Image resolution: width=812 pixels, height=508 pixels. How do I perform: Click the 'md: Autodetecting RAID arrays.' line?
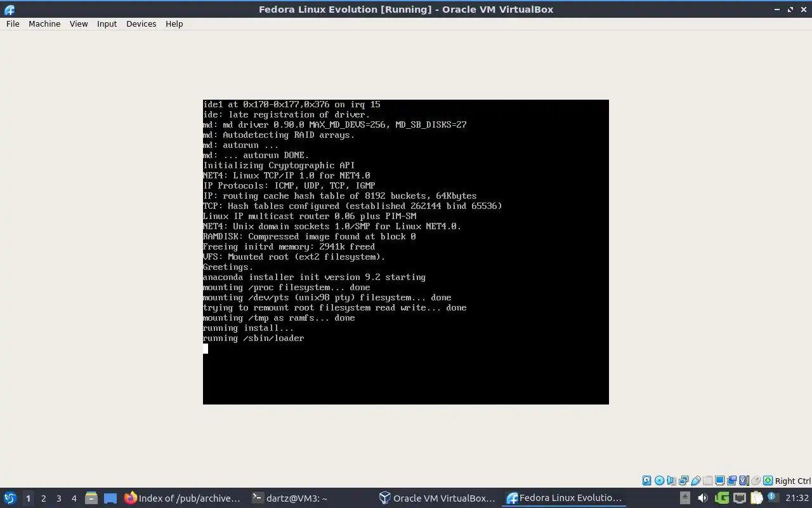[278, 135]
